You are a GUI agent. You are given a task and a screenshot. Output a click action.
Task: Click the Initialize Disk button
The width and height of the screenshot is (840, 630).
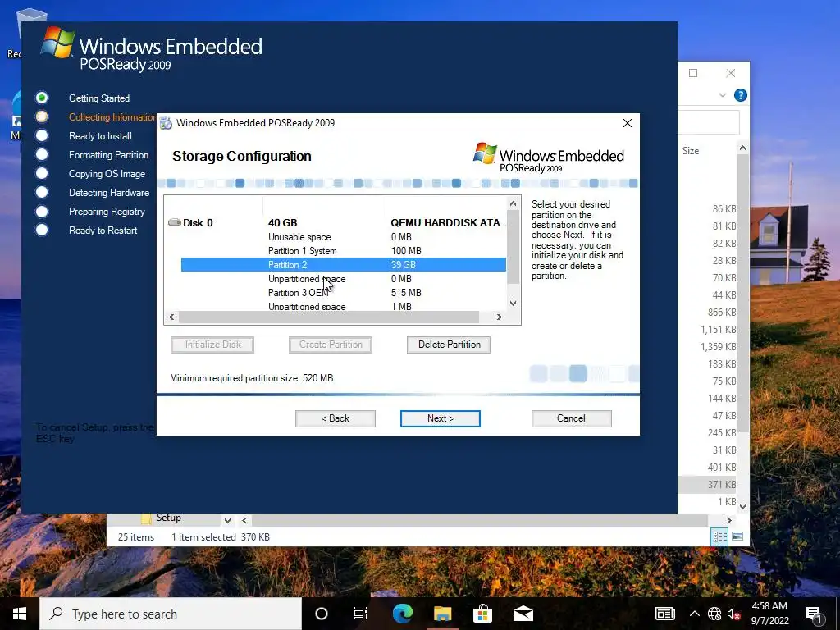212,345
